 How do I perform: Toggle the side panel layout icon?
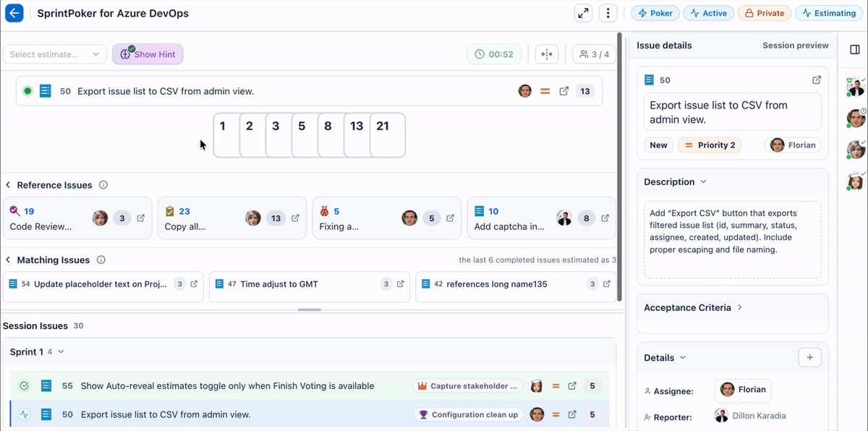pos(854,50)
